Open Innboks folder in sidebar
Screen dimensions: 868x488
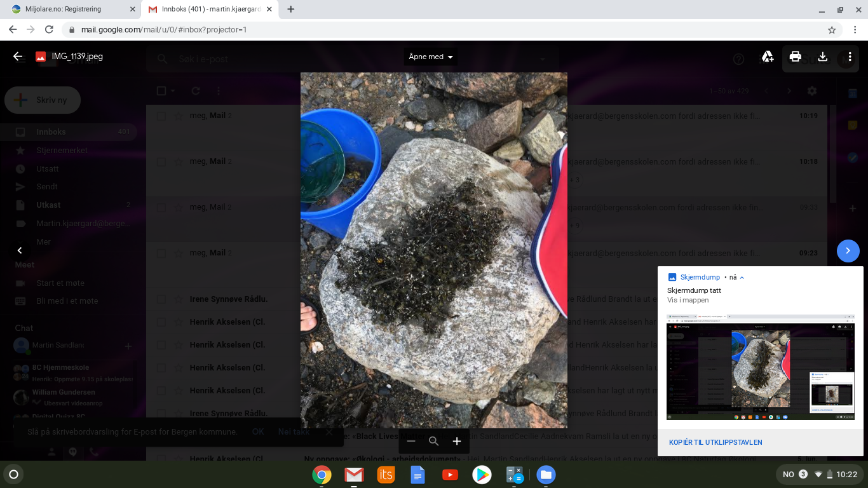69,132
